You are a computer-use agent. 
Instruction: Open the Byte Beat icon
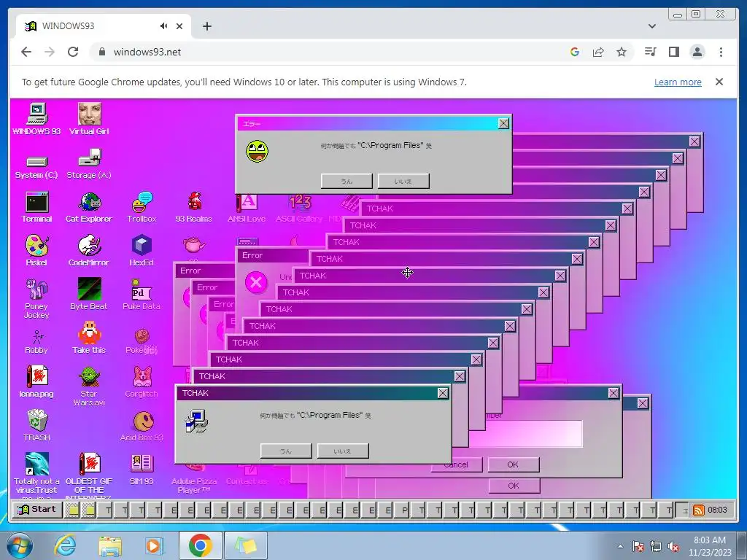[89, 295]
